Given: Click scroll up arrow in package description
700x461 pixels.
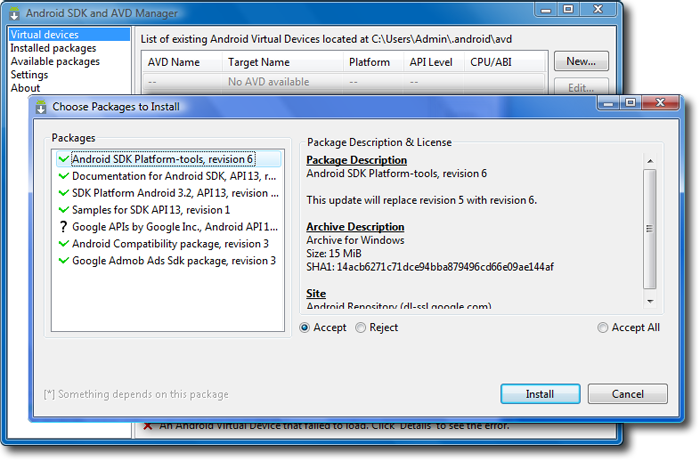Looking at the screenshot, I should click(x=650, y=161).
